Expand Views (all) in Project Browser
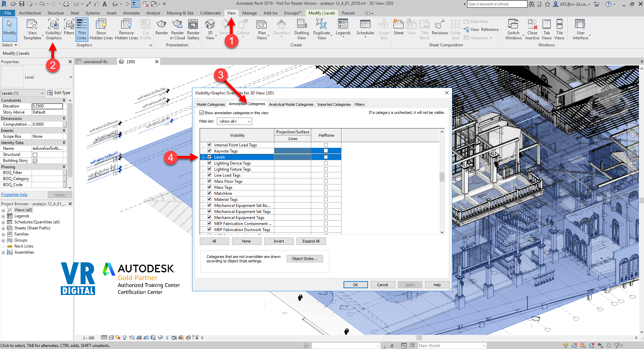The image size is (644, 349). (3, 210)
